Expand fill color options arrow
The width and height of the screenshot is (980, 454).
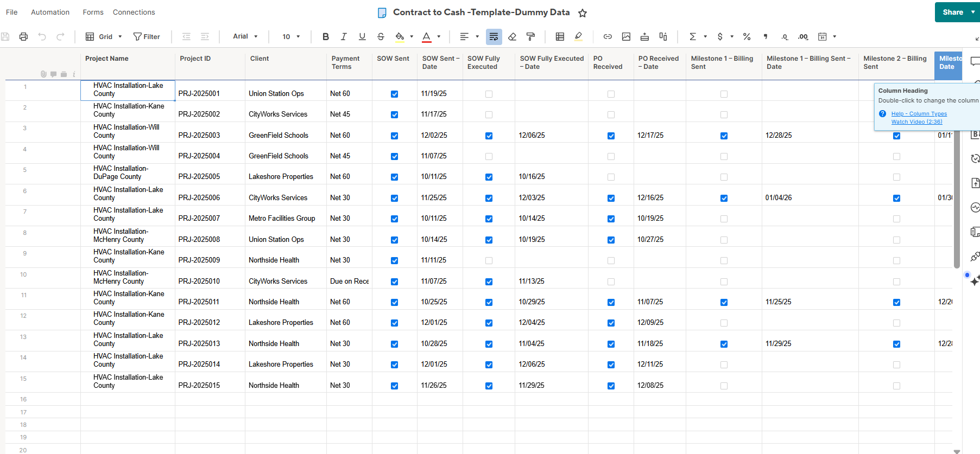point(412,36)
